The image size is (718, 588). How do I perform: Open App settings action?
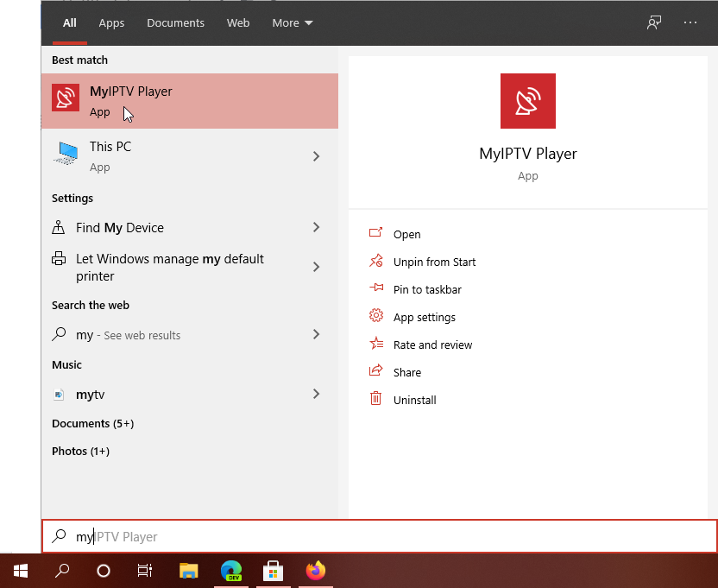click(x=425, y=317)
